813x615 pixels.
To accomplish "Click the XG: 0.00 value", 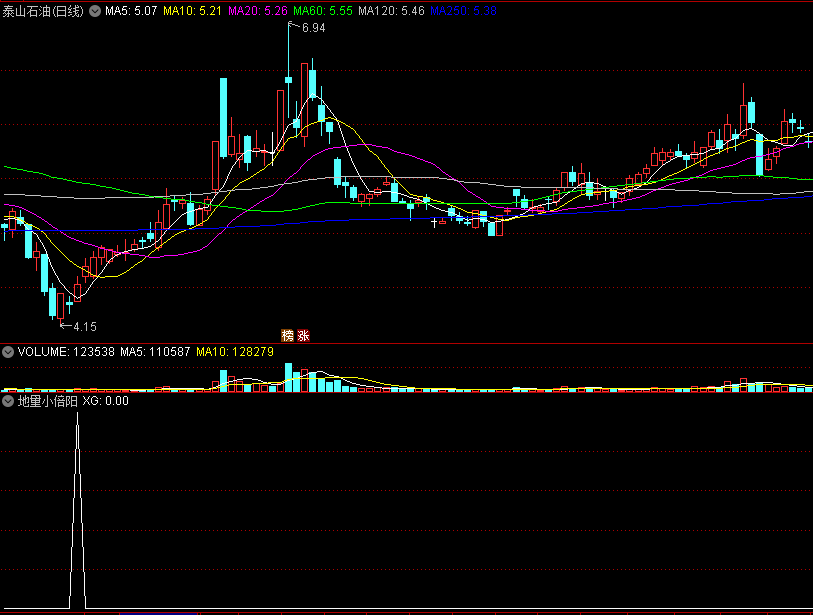I will pyautogui.click(x=106, y=401).
